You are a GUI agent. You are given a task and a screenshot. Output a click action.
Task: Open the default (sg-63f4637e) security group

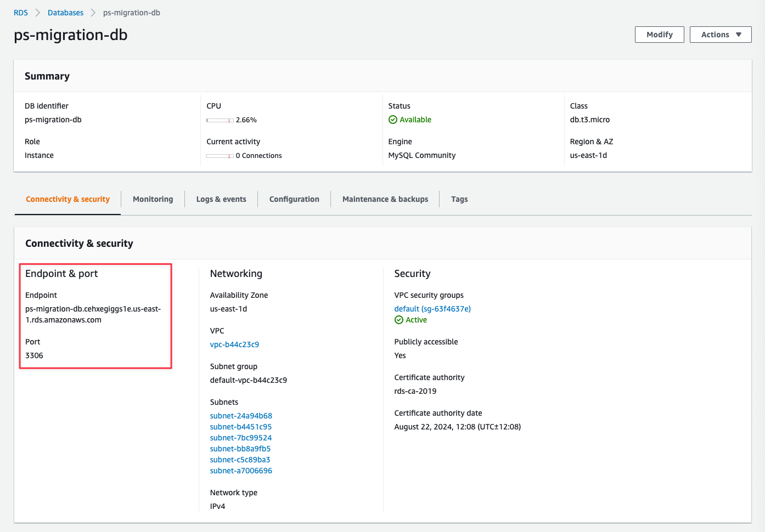click(432, 308)
